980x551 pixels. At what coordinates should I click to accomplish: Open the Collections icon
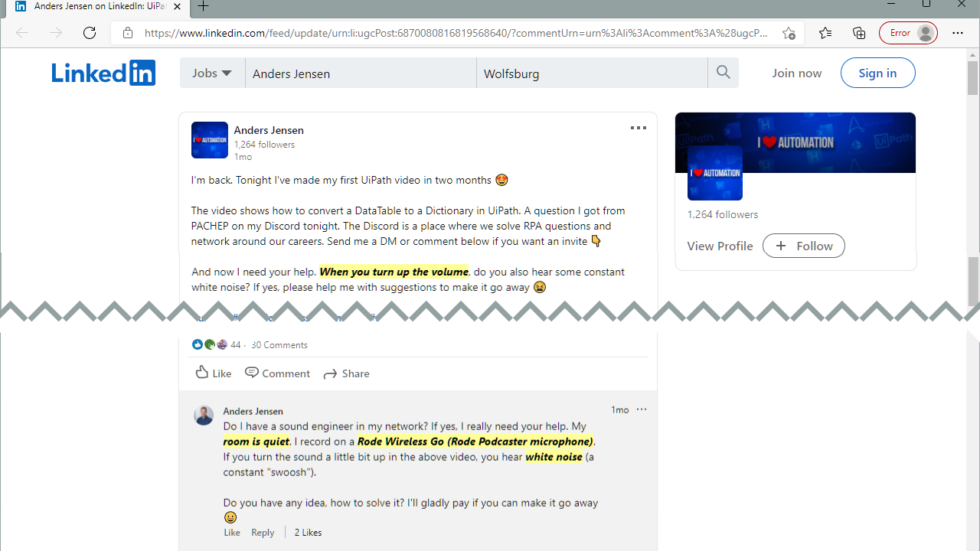[x=859, y=33]
